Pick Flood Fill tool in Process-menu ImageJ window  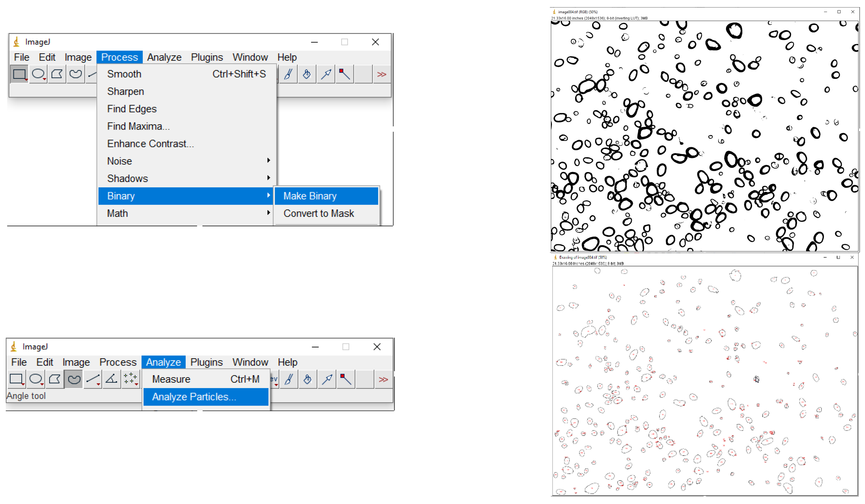(307, 74)
